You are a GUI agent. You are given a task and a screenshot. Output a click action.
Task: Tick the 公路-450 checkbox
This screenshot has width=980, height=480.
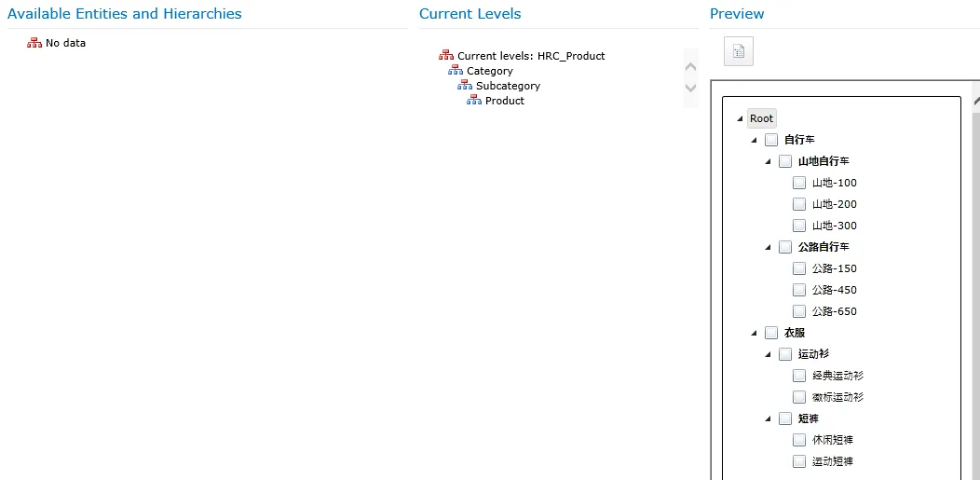point(798,289)
